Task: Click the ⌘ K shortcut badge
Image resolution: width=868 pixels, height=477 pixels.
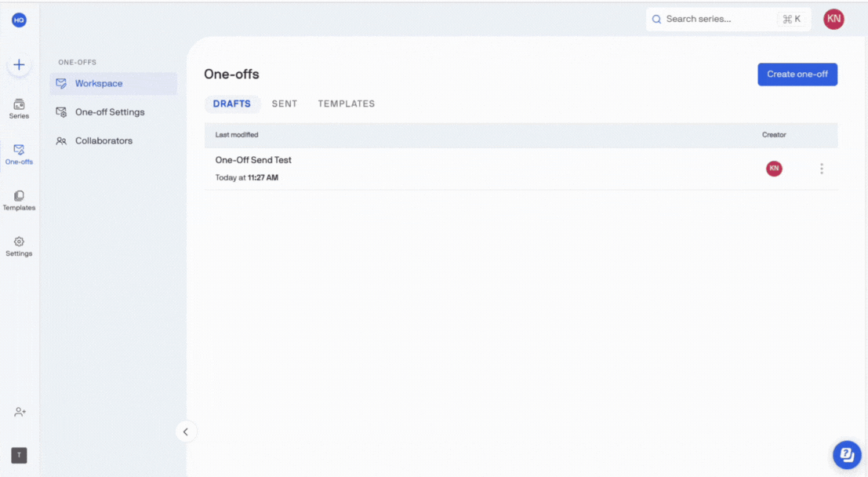Action: 792,20
